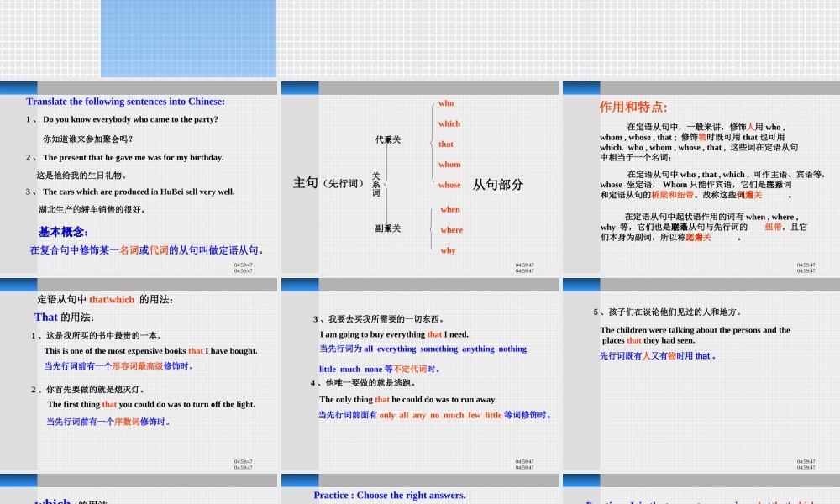The height and width of the screenshot is (504, 840).
Task: Click the translation '湖北生产的轿车销售的很好。'
Action: (92, 209)
